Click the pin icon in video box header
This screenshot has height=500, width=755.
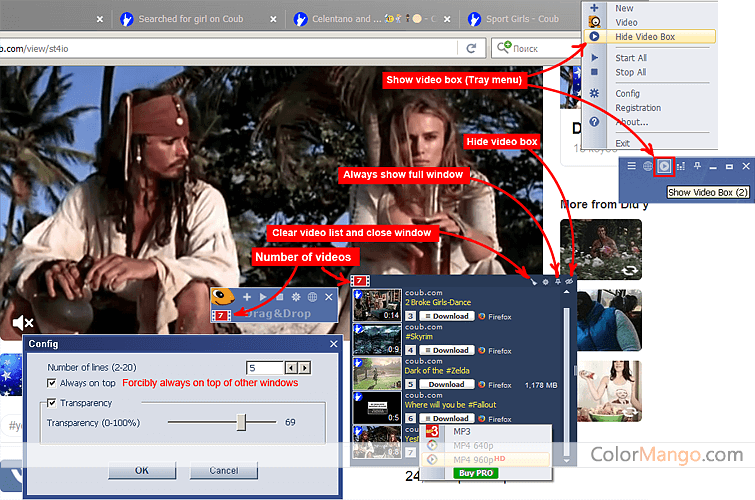[558, 282]
